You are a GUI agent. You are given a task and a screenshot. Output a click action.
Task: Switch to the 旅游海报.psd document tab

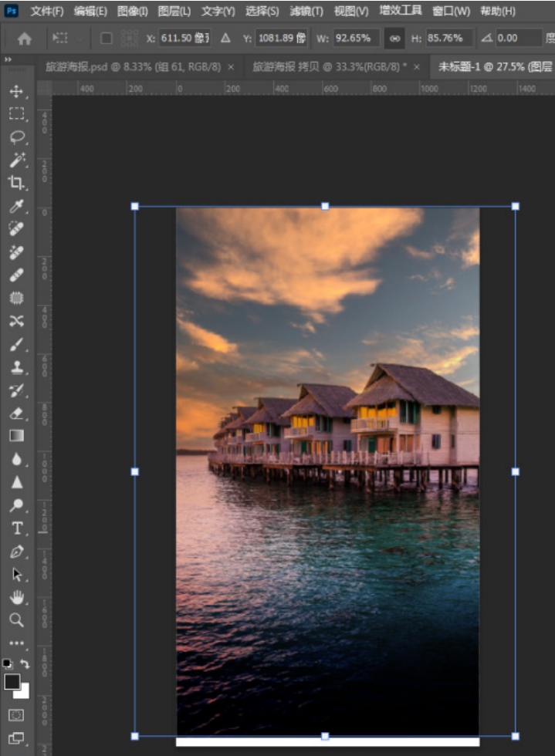point(135,67)
